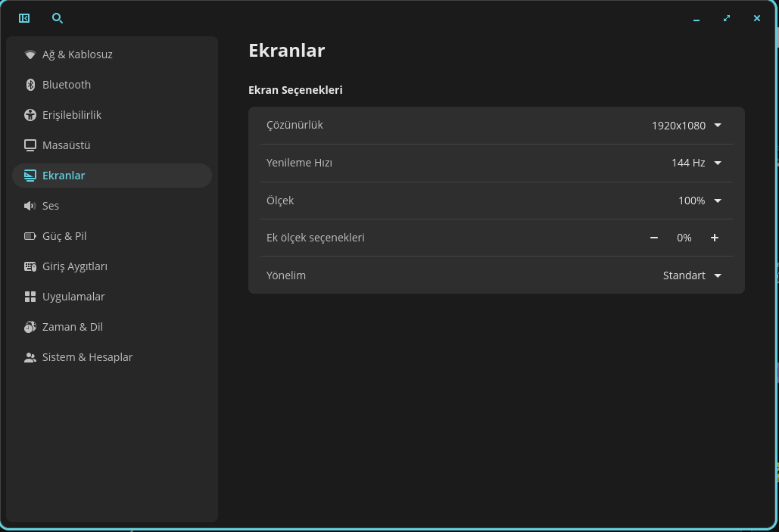Maximize the settings window
779x532 pixels.
click(727, 18)
